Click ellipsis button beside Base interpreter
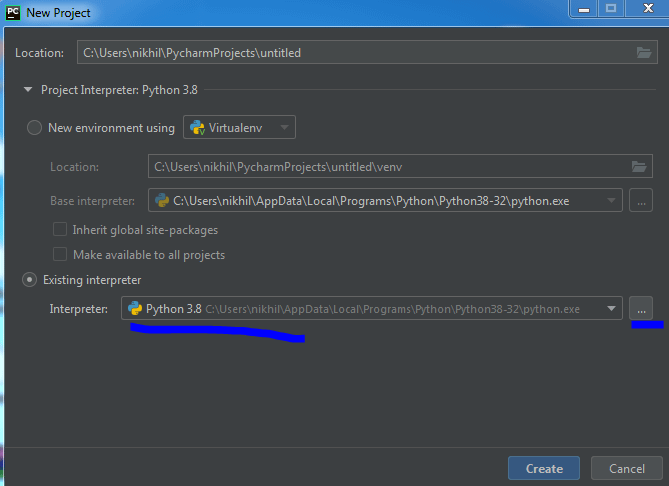669x486 pixels. (x=641, y=200)
